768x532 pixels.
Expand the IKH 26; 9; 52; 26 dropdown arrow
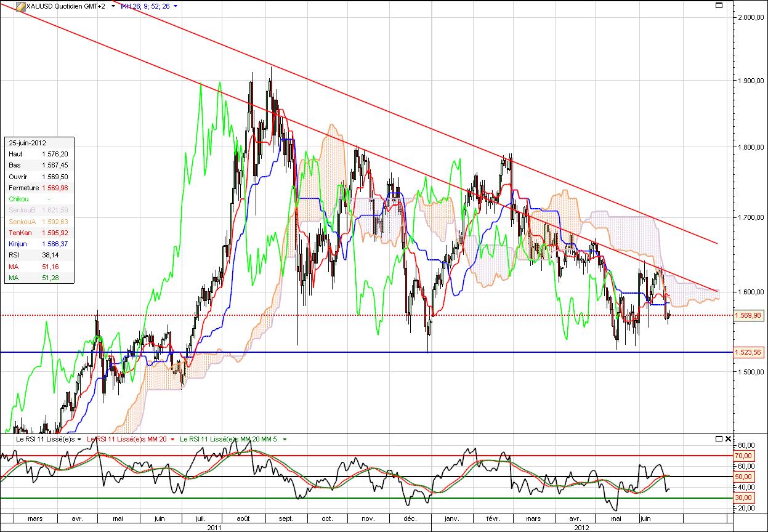click(x=176, y=6)
